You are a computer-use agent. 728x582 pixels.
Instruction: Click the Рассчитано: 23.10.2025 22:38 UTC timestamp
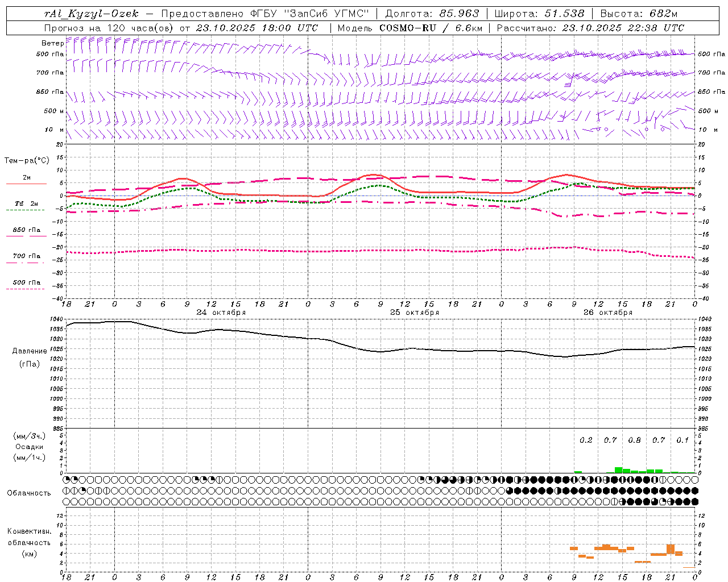[x=590, y=28]
